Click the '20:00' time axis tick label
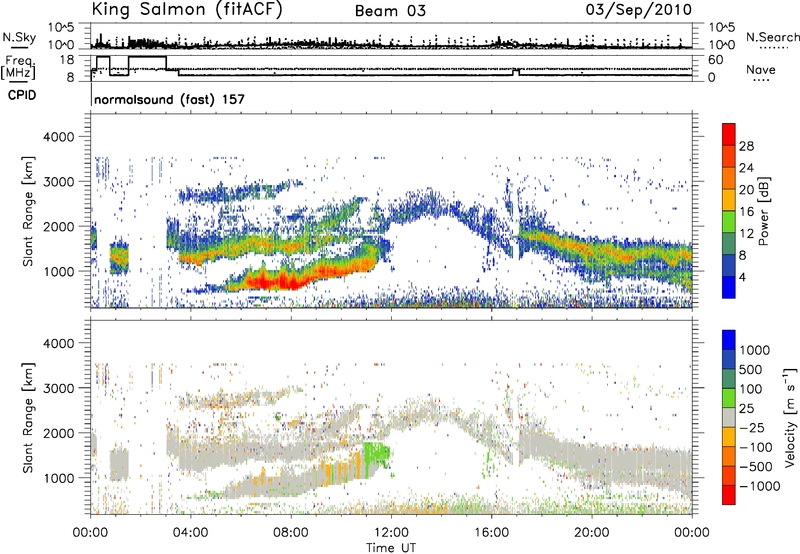Screen dimensions: 800x554 pos(592,533)
